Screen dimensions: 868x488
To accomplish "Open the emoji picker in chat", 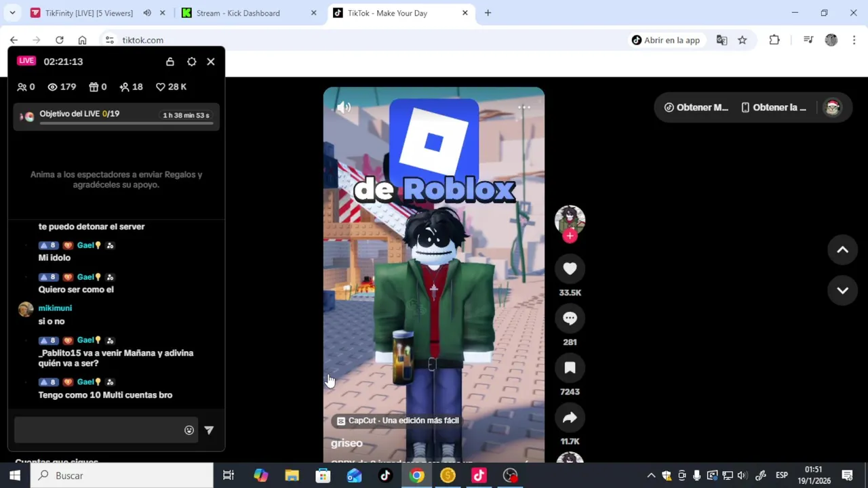I will coord(189,430).
